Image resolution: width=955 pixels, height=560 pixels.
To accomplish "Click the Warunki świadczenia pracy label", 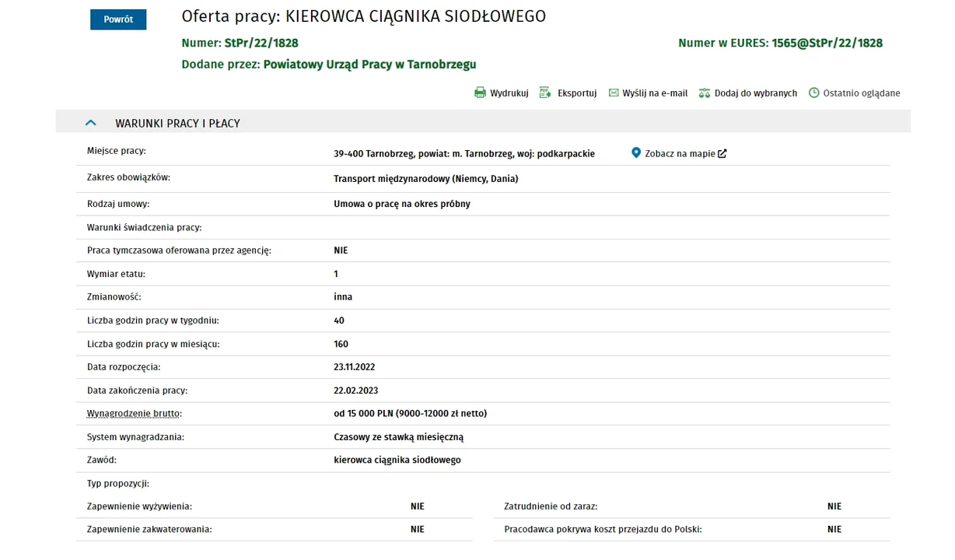I will click(145, 227).
